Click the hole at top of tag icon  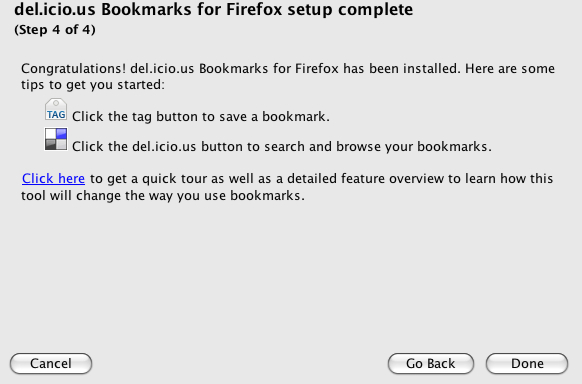(x=56, y=103)
